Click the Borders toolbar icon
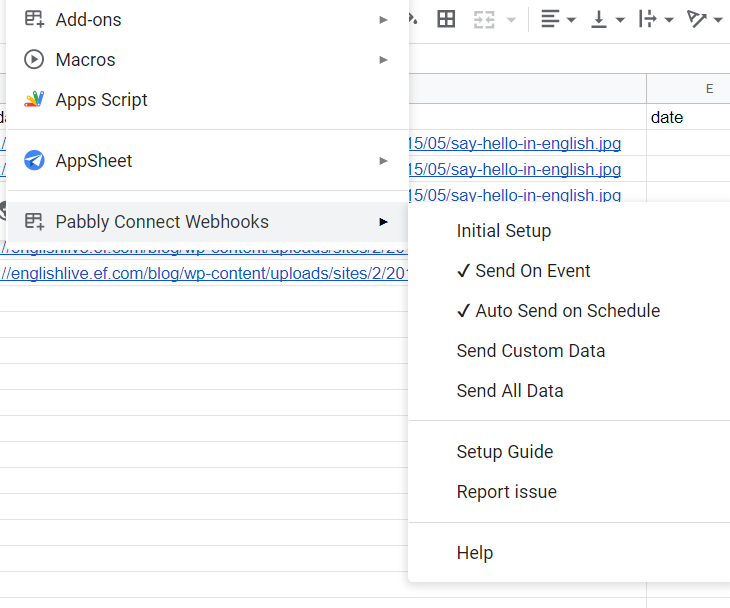The height and width of the screenshot is (608, 730). point(446,19)
